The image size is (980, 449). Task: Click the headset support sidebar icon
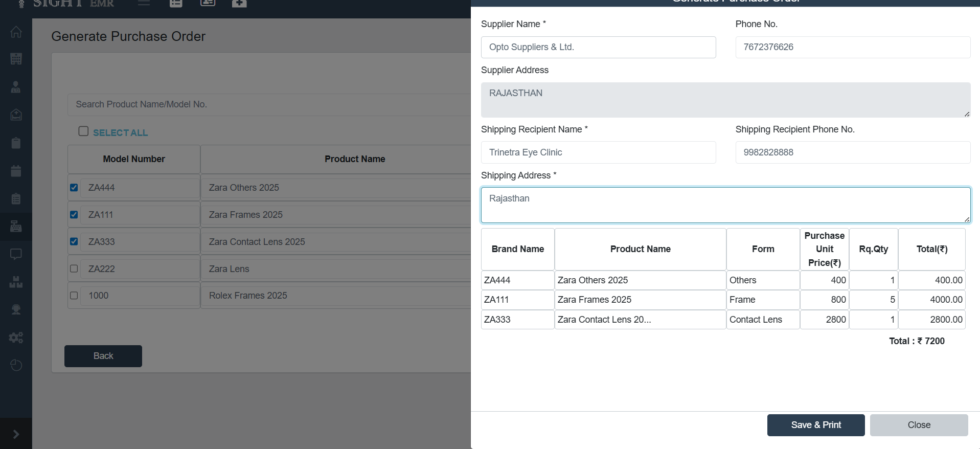16,309
